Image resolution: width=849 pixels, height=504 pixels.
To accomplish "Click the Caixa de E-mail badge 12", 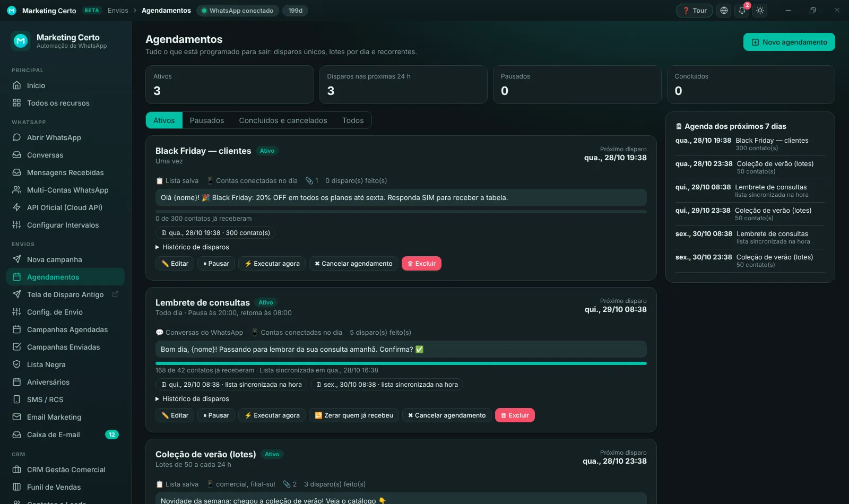I will (x=112, y=435).
